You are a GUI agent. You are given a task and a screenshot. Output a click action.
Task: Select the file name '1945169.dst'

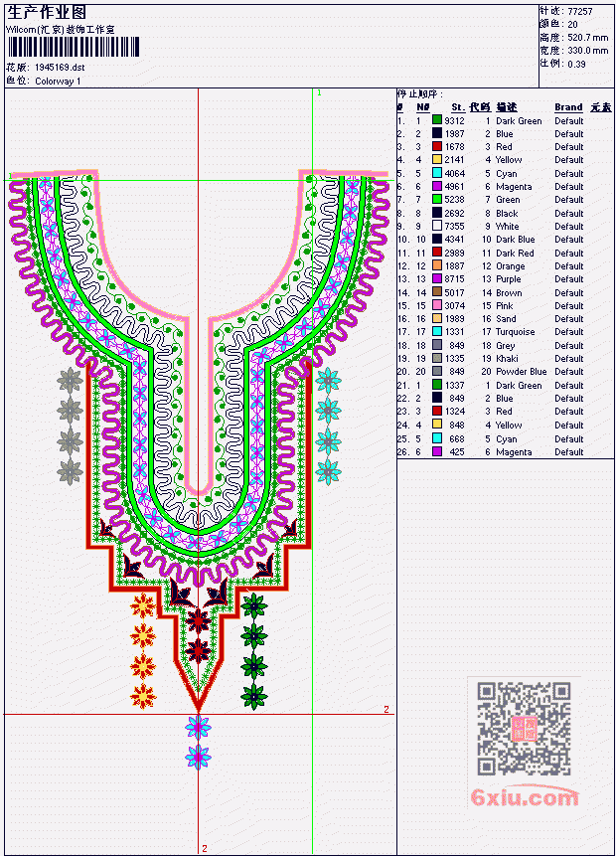pos(60,68)
